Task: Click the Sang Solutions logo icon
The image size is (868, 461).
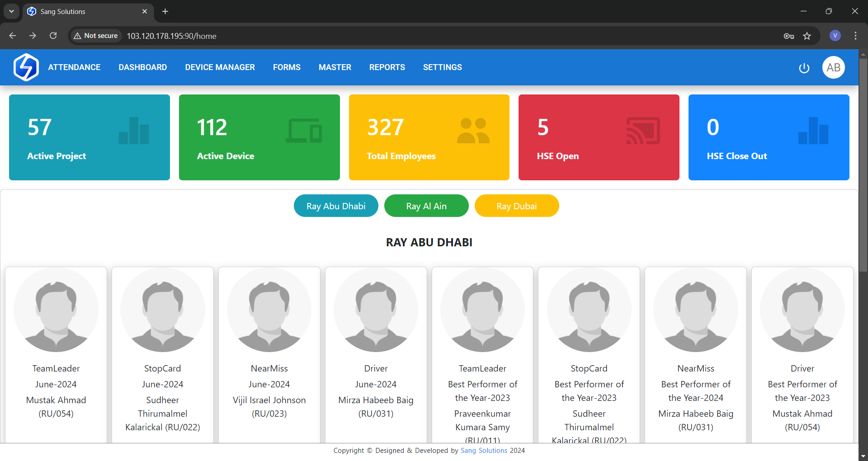Action: pyautogui.click(x=26, y=67)
